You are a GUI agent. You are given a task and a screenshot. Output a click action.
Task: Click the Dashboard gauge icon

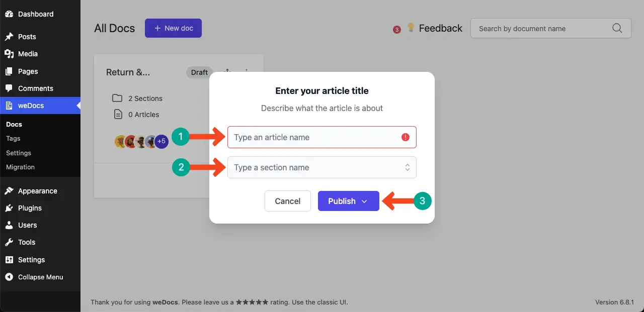(9, 14)
